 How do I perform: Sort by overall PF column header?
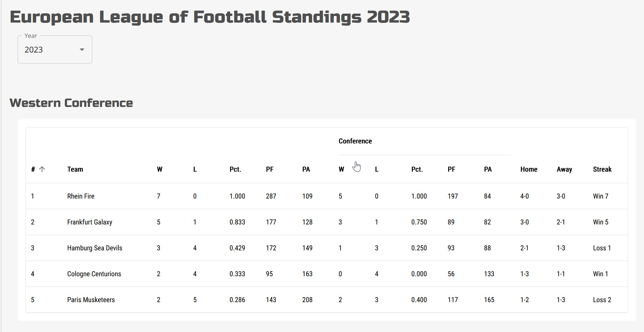[270, 169]
